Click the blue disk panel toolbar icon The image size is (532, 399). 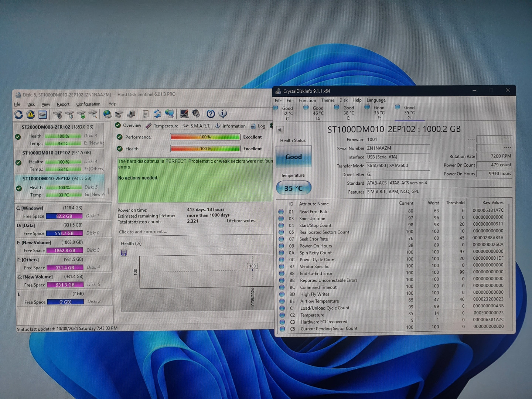click(42, 115)
